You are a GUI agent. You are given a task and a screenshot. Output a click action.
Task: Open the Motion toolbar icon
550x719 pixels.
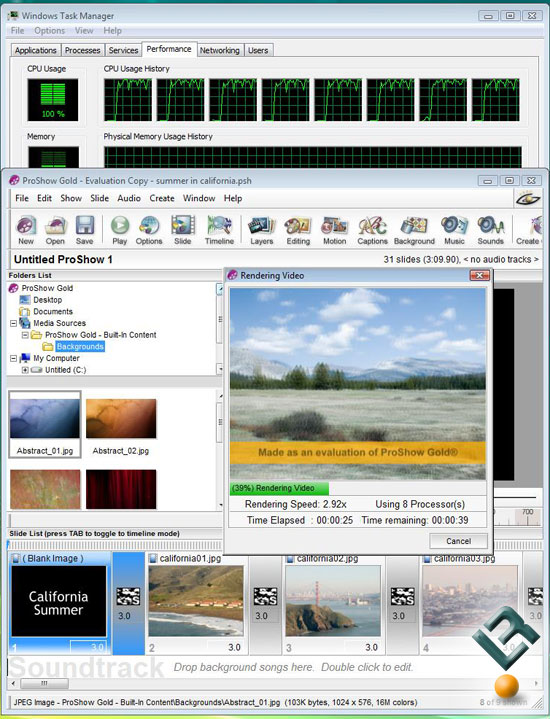[334, 230]
